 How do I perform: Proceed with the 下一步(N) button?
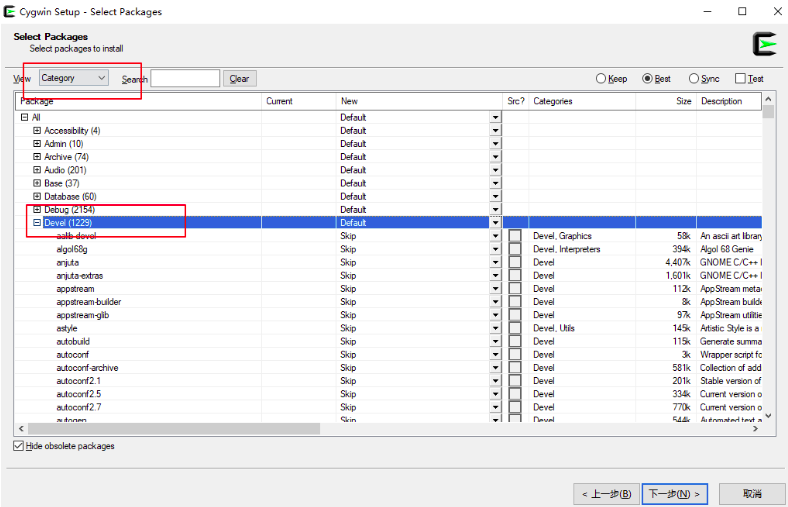point(674,494)
